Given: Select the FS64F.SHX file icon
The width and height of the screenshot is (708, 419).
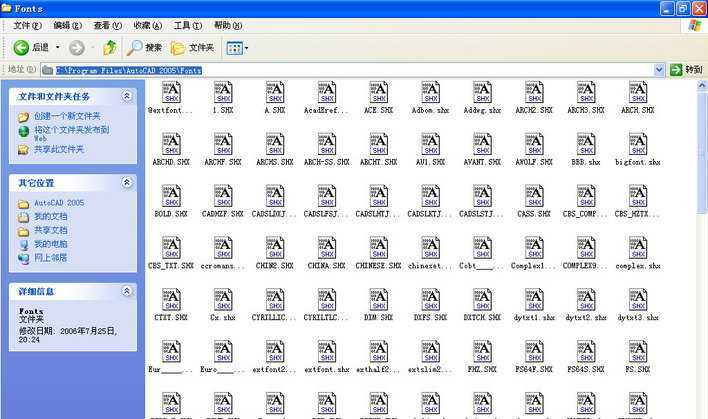Looking at the screenshot, I should (x=535, y=352).
